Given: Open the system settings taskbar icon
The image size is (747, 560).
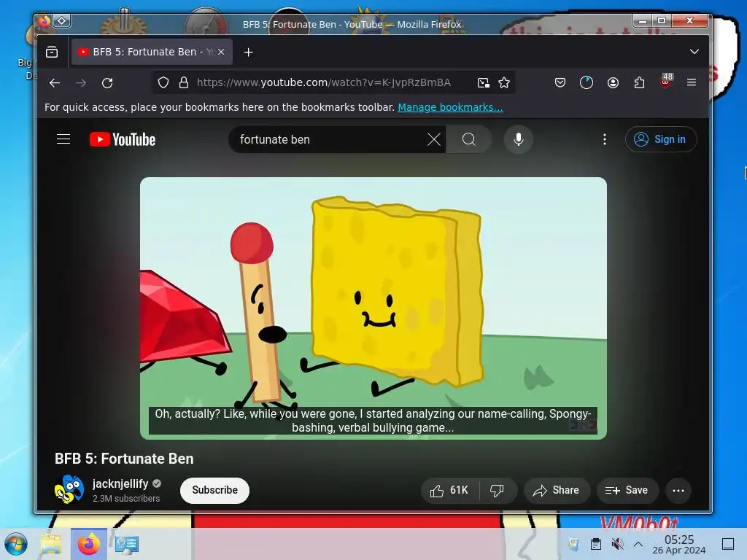Looking at the screenshot, I should click(127, 544).
